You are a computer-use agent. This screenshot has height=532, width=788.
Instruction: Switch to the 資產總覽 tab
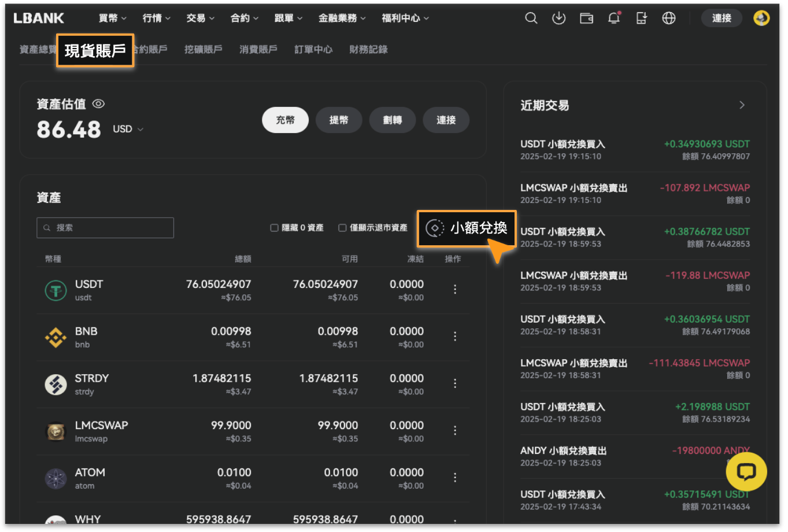tap(38, 50)
